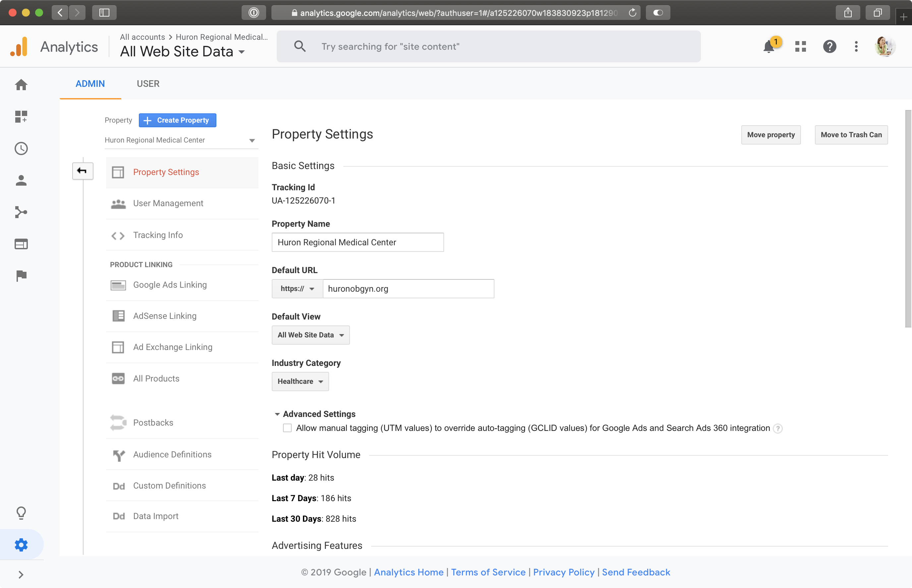Click the UTM override help question icon

pos(777,428)
